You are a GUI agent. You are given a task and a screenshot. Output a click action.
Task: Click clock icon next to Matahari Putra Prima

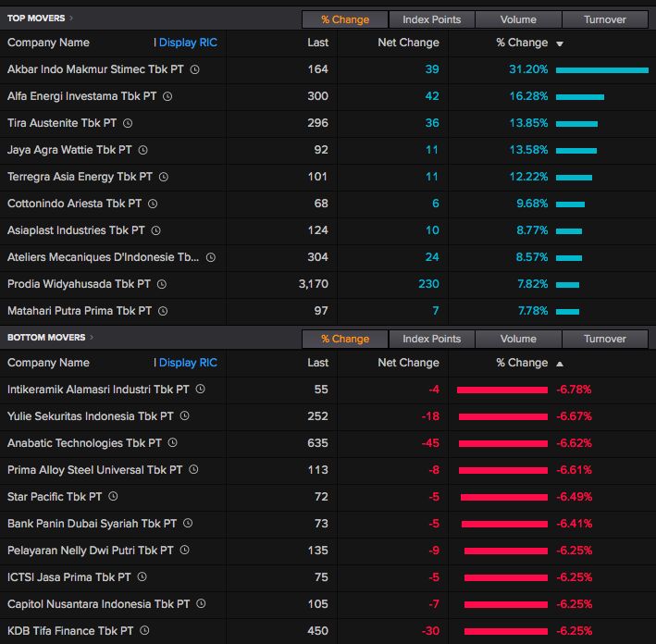pos(163,311)
